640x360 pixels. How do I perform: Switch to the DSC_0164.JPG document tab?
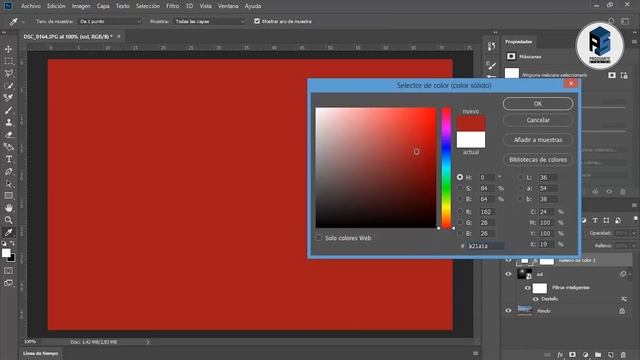pos(68,36)
